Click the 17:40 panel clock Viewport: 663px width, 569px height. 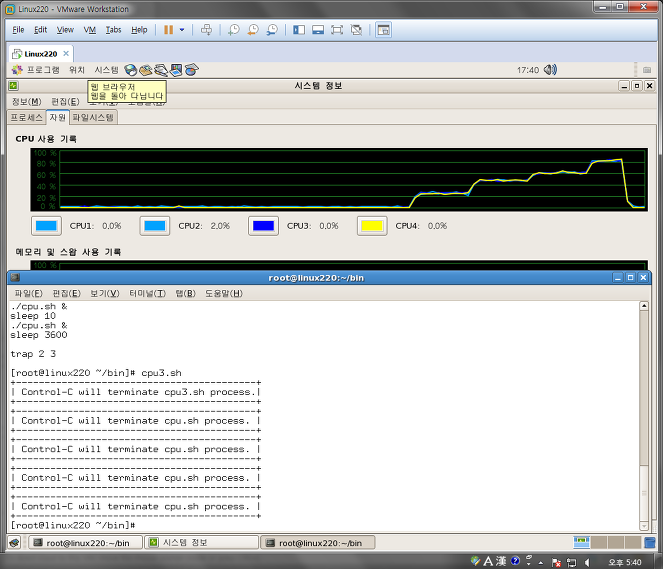coord(528,70)
